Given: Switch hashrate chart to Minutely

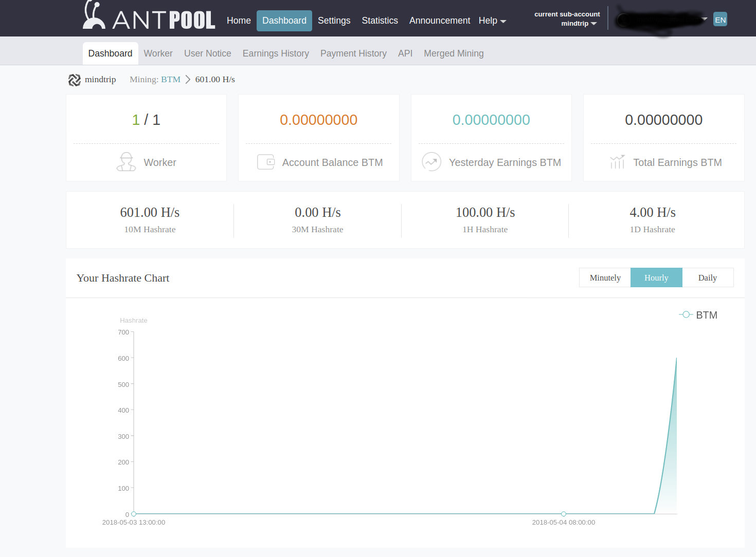Looking at the screenshot, I should (605, 277).
